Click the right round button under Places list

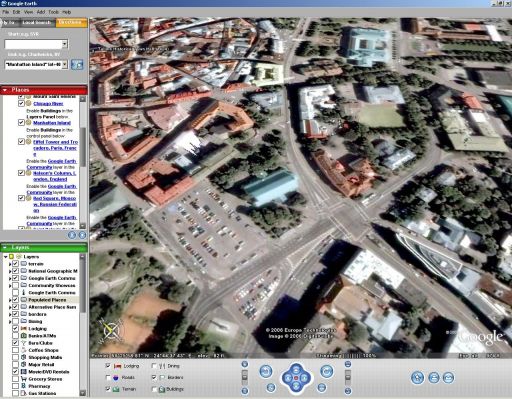(x=82, y=235)
